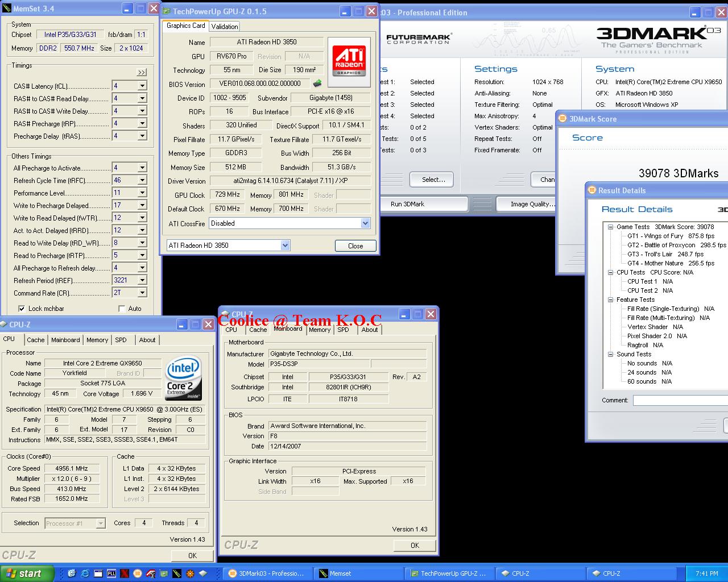Screen dimensions: 728x582
Task: Switch to the Validation tab in GPU-Z
Action: coord(225,27)
